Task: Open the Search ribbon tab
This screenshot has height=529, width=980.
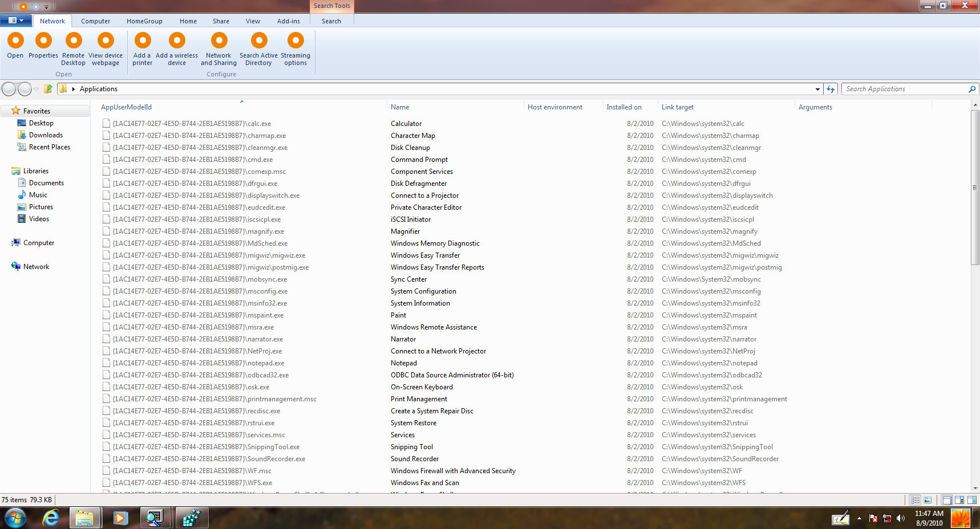Action: (331, 21)
